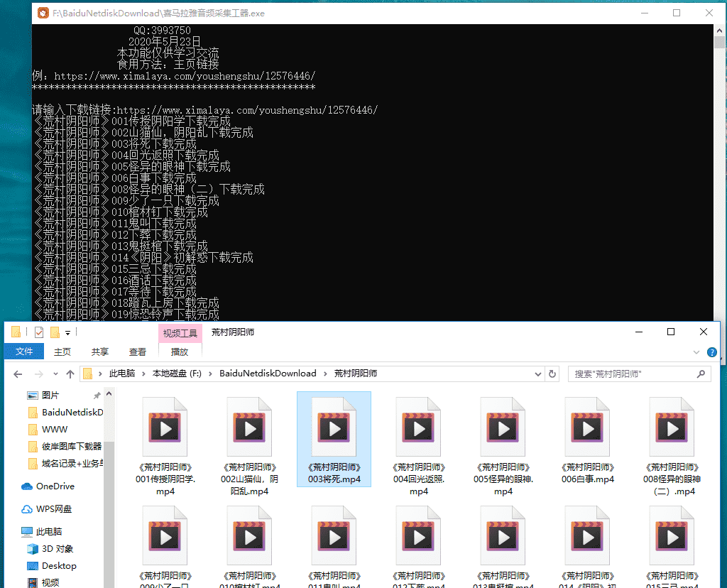
Task: Click the BaiduNetdiskDownload breadcrumb
Action: coord(268,374)
